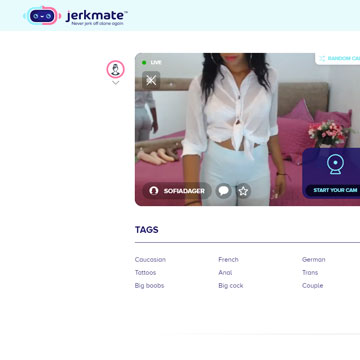The image size is (360, 360).
Task: Click the Random Cam shuffle button
Action: tap(338, 59)
